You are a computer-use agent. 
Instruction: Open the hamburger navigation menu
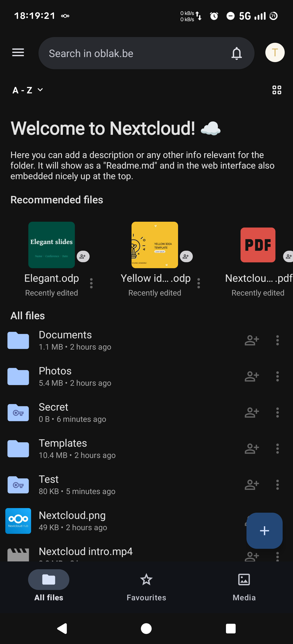[18, 53]
